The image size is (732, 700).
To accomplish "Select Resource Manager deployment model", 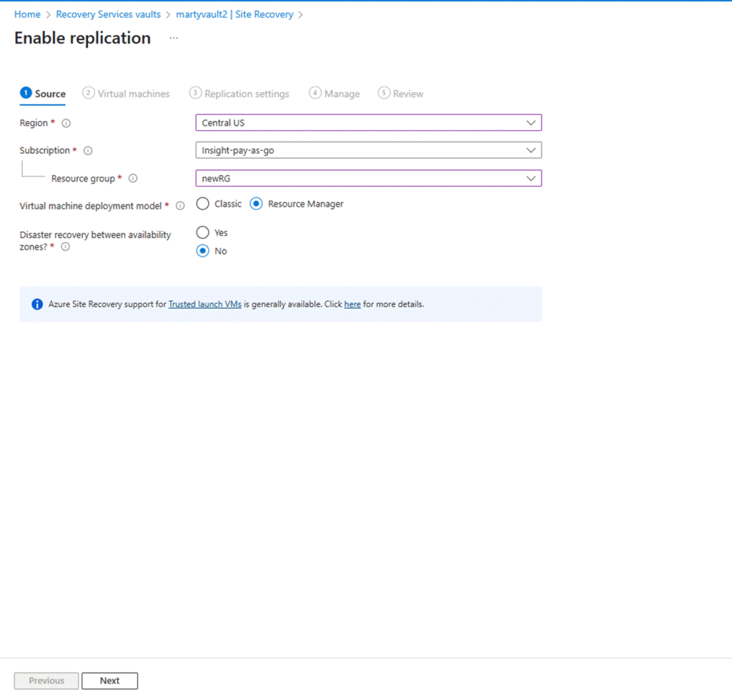I will click(x=256, y=204).
